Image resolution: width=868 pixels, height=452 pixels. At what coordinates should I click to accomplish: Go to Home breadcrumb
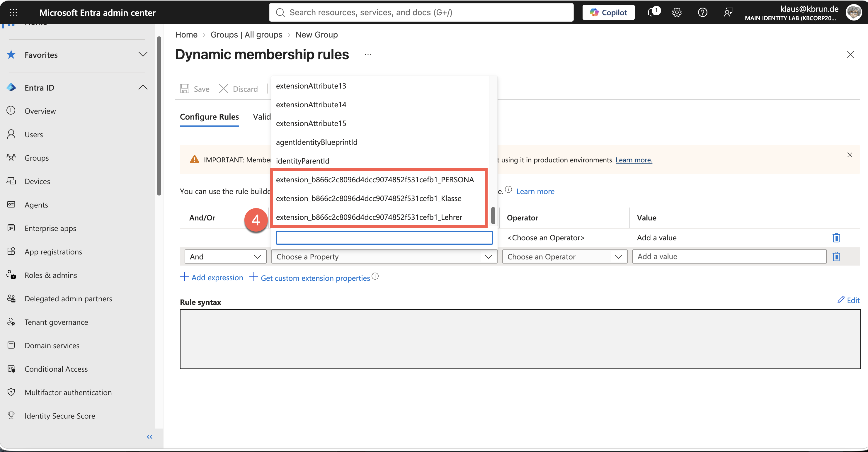coord(186,35)
